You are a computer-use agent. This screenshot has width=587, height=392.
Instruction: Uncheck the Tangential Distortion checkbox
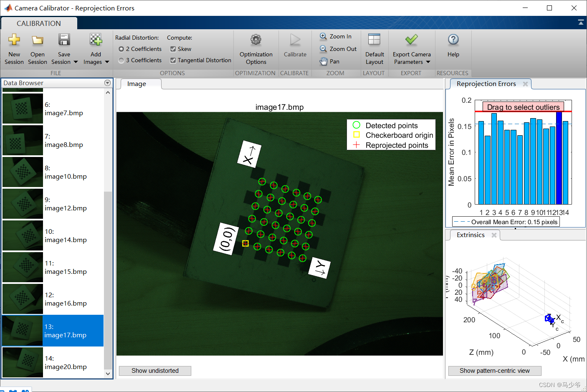point(173,61)
